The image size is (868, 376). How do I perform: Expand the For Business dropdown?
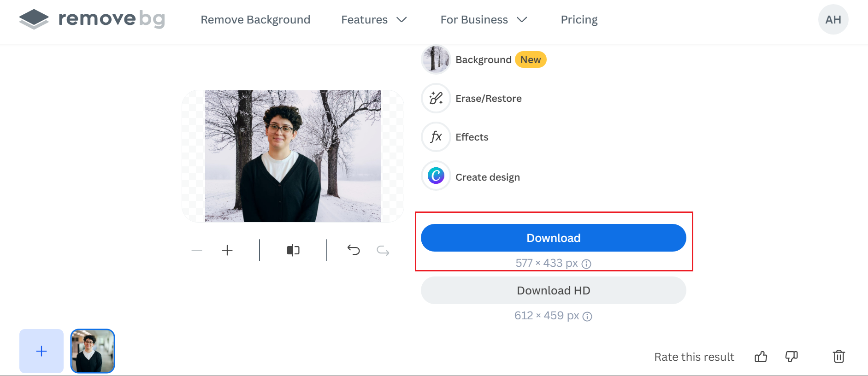(x=484, y=20)
